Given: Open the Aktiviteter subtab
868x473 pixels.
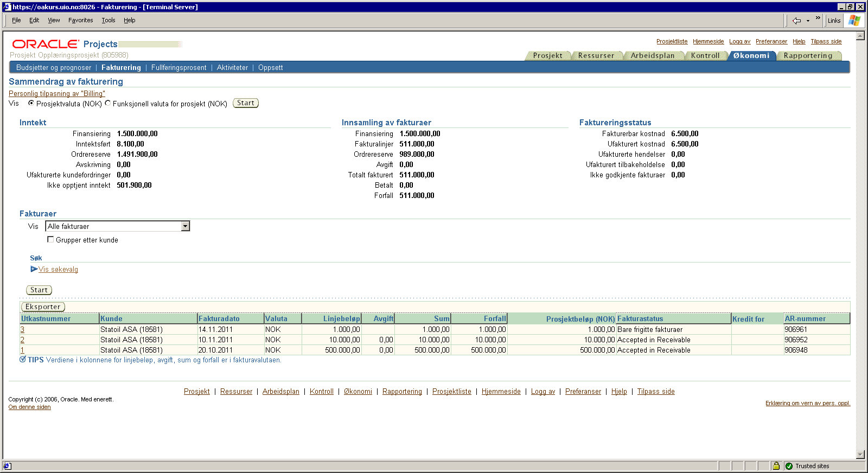Looking at the screenshot, I should [232, 67].
